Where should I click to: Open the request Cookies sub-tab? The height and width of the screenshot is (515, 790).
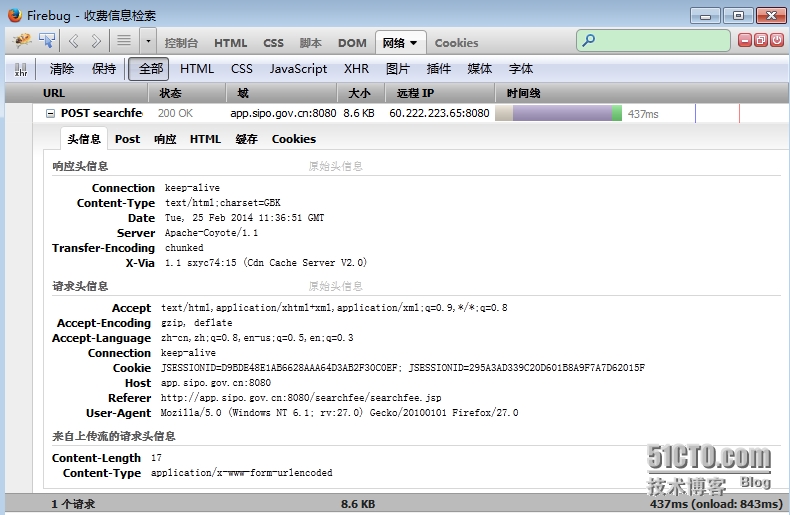(294, 139)
